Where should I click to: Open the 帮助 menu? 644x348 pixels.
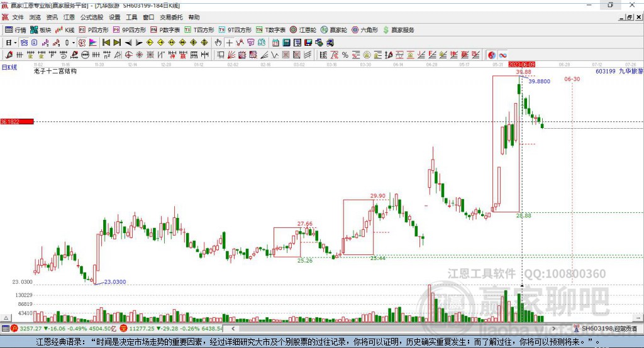click(194, 17)
